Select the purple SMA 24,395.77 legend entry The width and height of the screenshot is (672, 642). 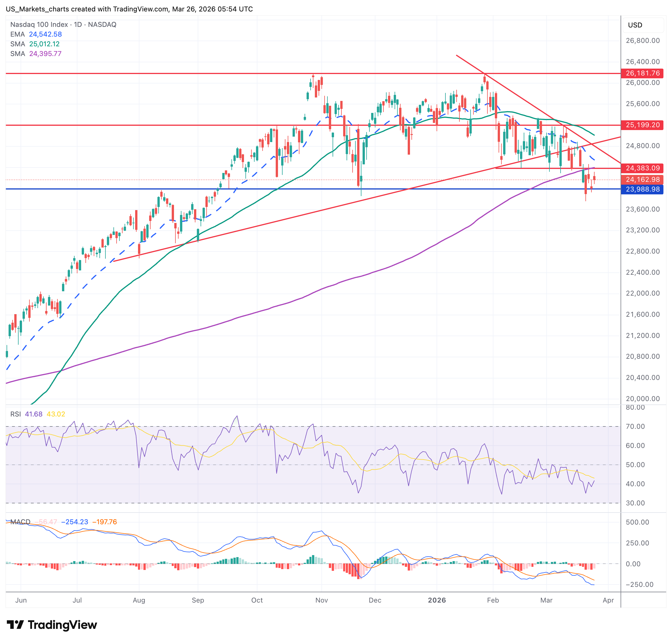coord(35,54)
